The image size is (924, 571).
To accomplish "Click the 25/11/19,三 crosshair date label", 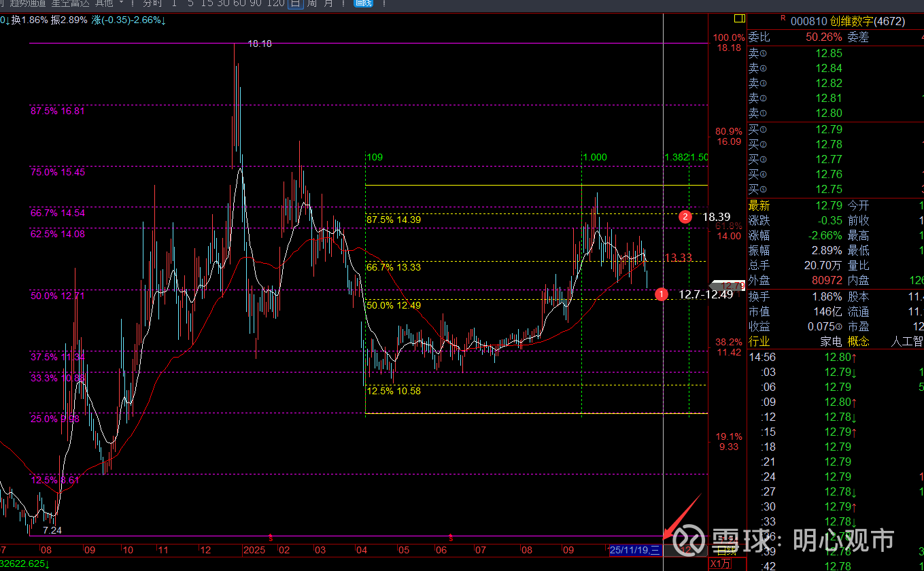I will [636, 549].
